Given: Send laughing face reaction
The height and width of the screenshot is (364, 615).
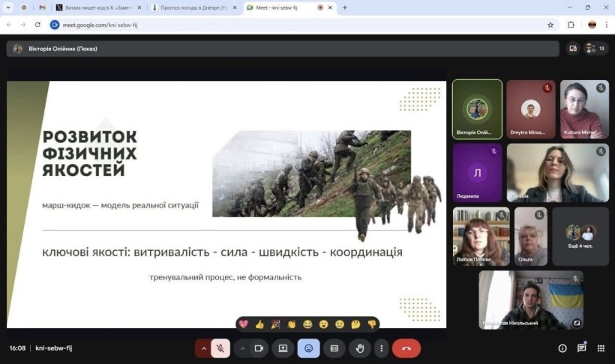Looking at the screenshot, I should pyautogui.click(x=307, y=324).
